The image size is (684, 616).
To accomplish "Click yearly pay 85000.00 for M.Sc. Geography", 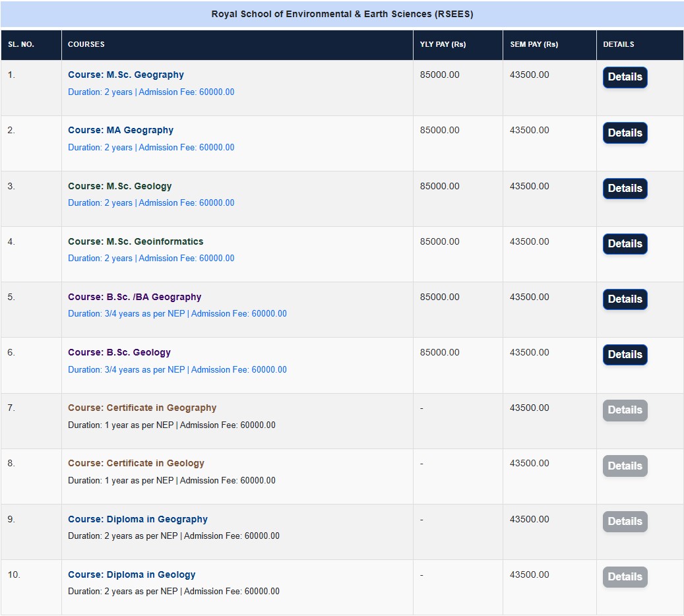I will point(439,75).
